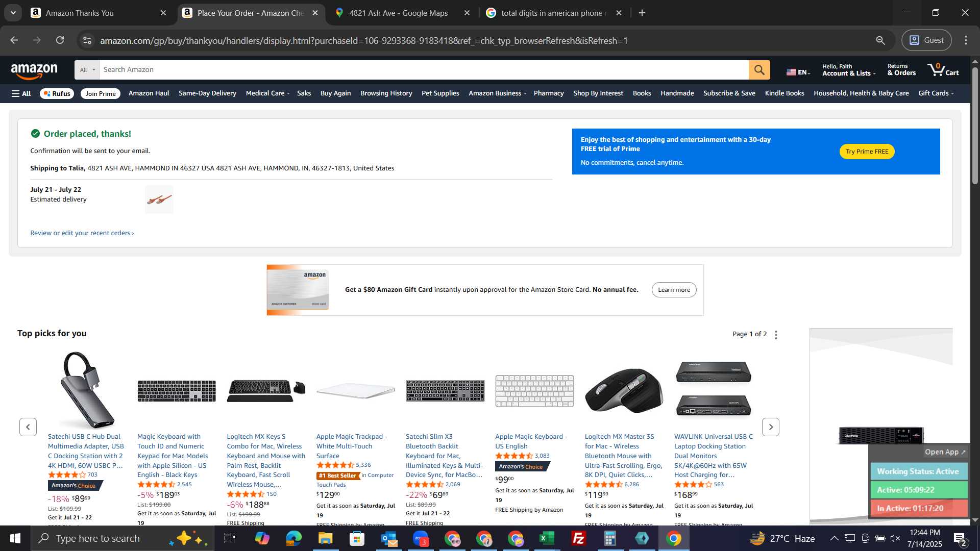Image resolution: width=980 pixels, height=551 pixels.
Task: Open Zoom app from taskbar
Action: coord(420,538)
